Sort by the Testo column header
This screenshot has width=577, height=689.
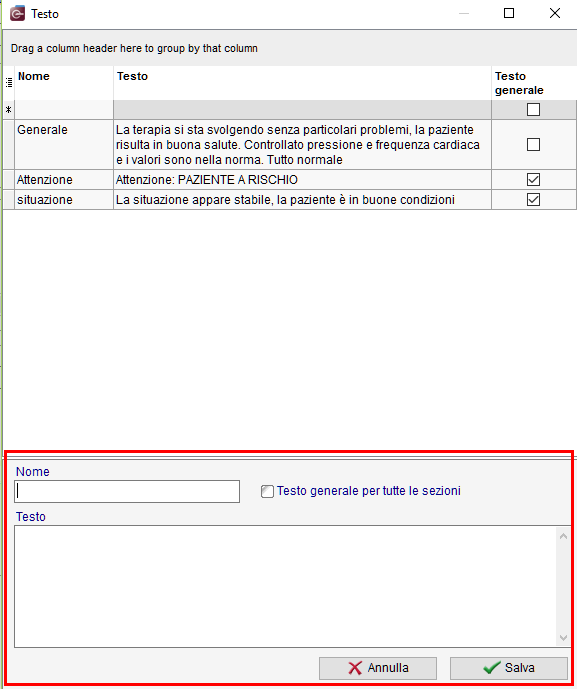302,83
